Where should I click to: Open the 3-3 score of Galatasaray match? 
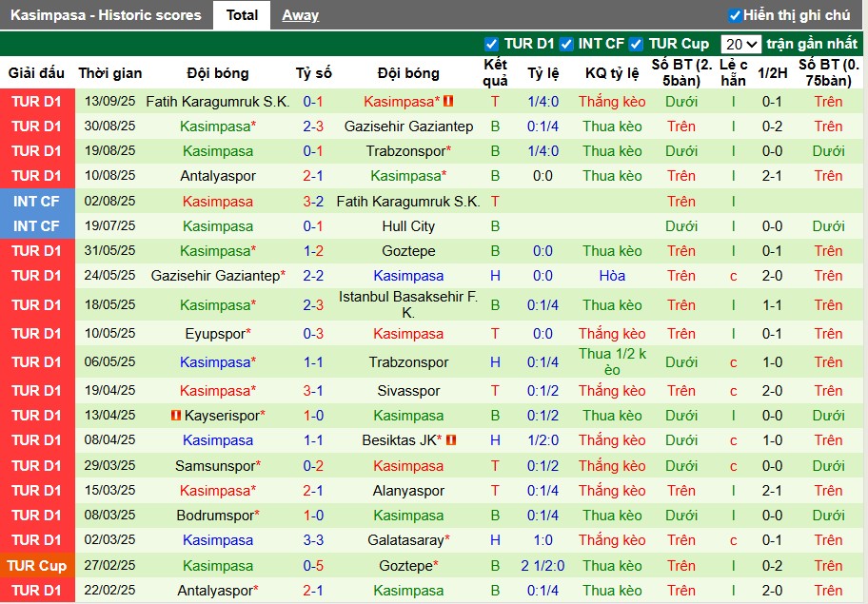[313, 540]
